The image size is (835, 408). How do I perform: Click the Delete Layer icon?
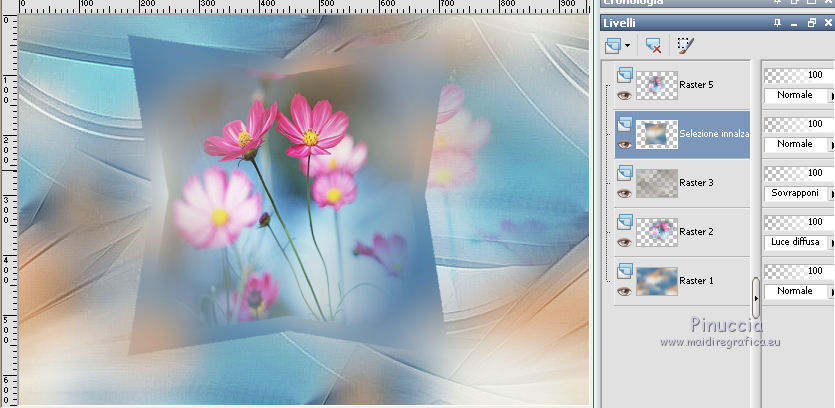[653, 46]
